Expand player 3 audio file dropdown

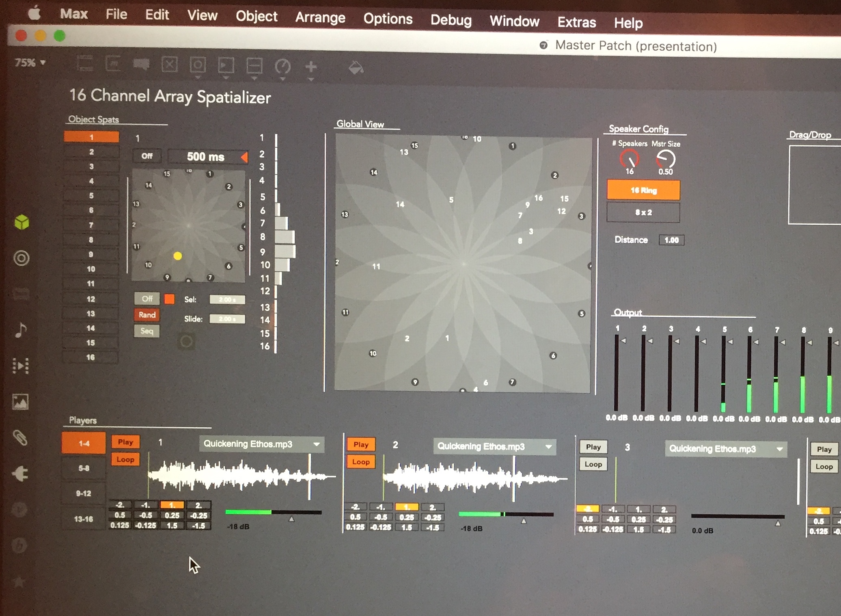[x=726, y=449]
